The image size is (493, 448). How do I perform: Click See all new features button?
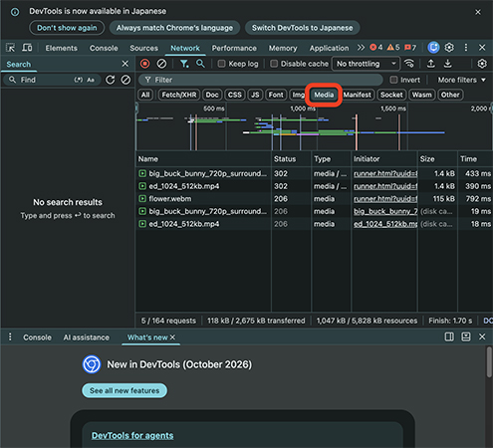(x=124, y=390)
